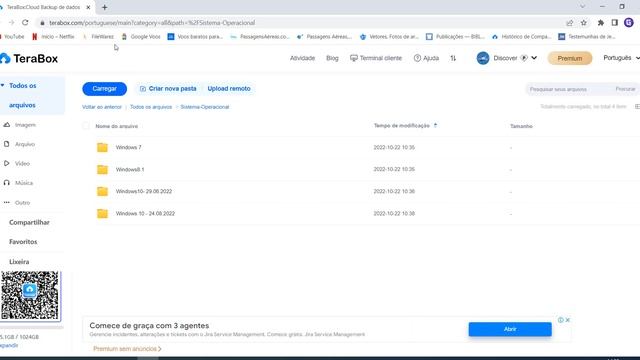Screen dimensions: 640x360
Task: Click the TeraBox logo
Action: tap(29, 59)
